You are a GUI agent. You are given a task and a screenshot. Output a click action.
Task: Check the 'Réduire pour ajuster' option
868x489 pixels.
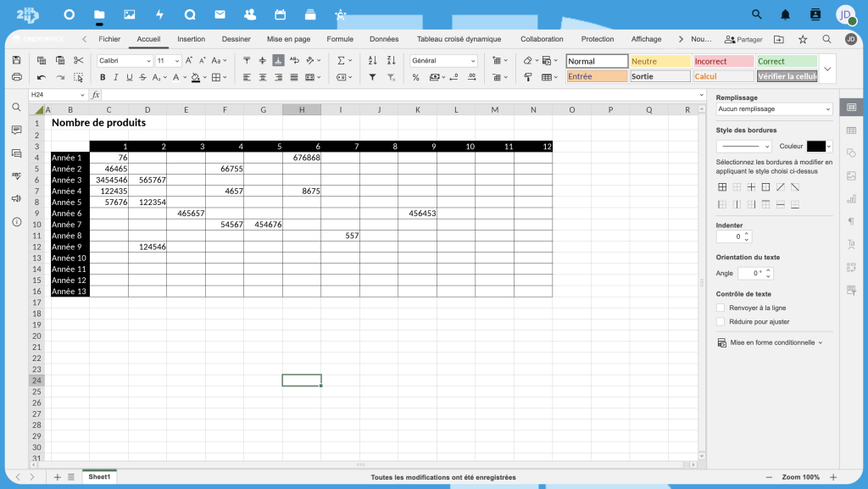721,321
